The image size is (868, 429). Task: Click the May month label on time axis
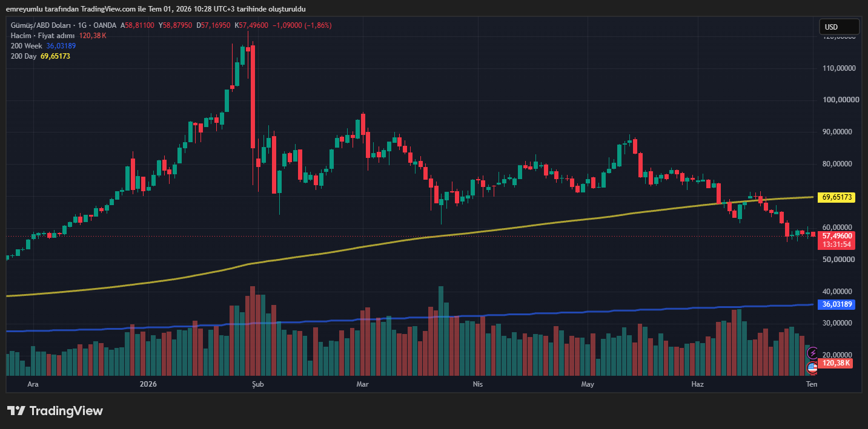(588, 384)
